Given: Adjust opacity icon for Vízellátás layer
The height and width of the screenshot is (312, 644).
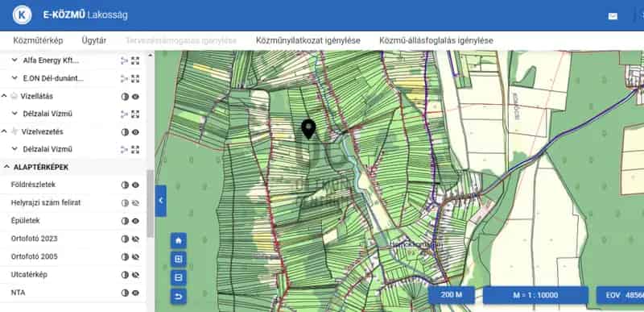Looking at the screenshot, I should pos(125,97).
